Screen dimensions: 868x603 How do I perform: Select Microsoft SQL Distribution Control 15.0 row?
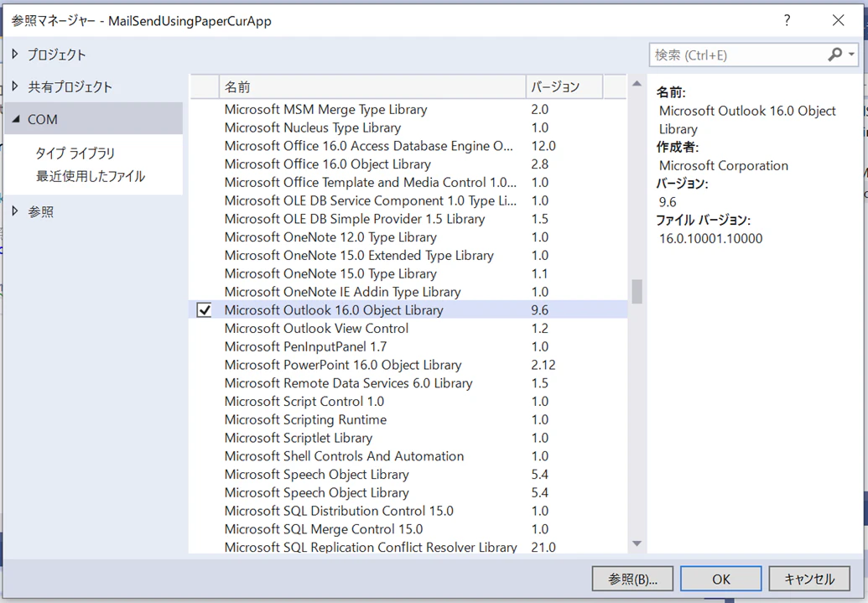point(408,511)
